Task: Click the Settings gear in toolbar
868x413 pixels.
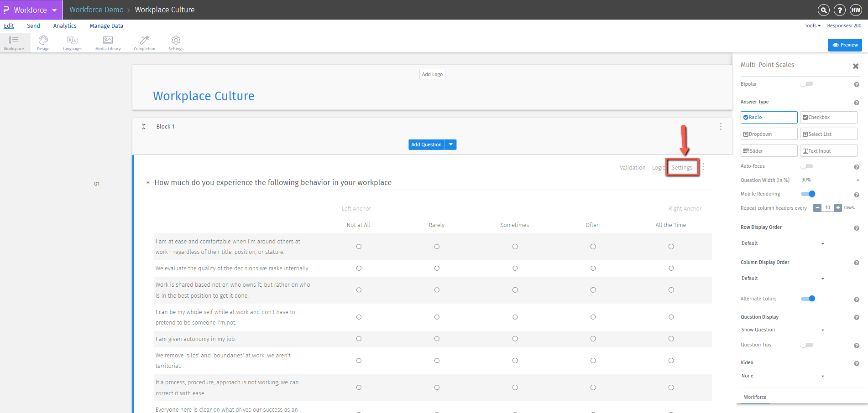Action: [176, 43]
